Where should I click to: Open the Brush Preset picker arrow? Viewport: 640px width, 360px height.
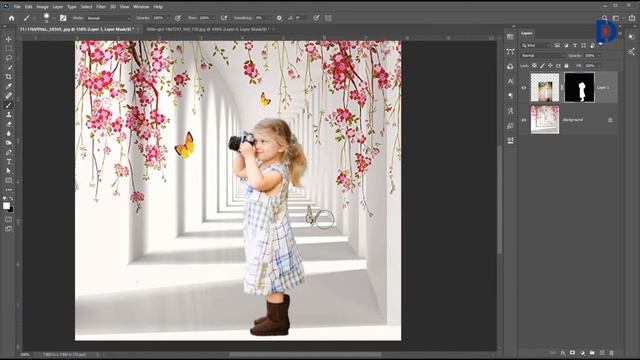point(53,18)
